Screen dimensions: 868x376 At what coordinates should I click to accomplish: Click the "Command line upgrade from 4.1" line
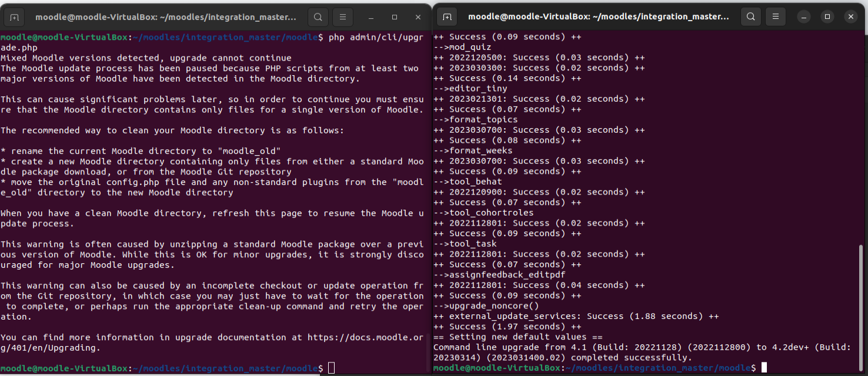click(x=642, y=347)
